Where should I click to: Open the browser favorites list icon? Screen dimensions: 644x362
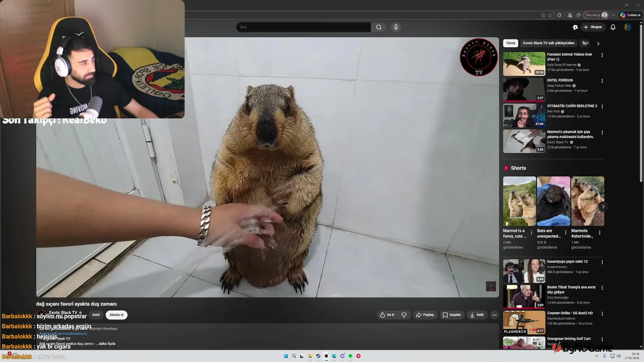pos(579,15)
